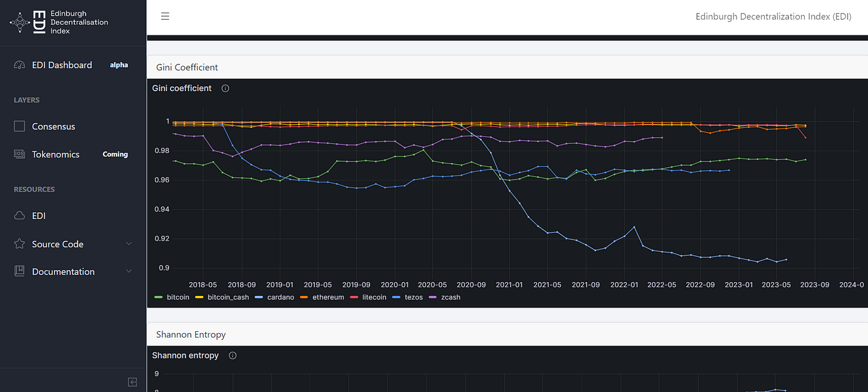868x392 pixels.
Task: Expand the Documentation submenu chevron
Action: [129, 272]
